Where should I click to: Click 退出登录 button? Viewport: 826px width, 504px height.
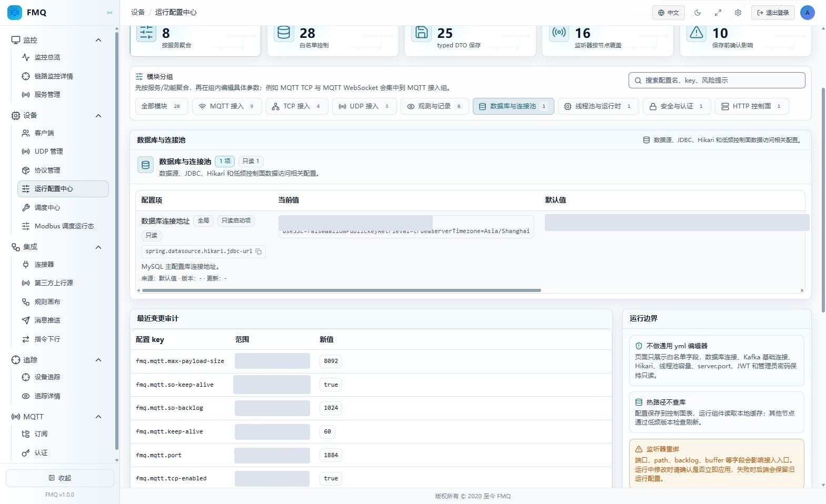coord(773,13)
